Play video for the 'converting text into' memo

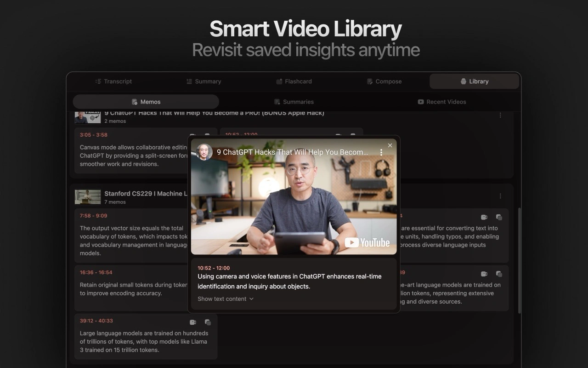pyautogui.click(x=484, y=217)
